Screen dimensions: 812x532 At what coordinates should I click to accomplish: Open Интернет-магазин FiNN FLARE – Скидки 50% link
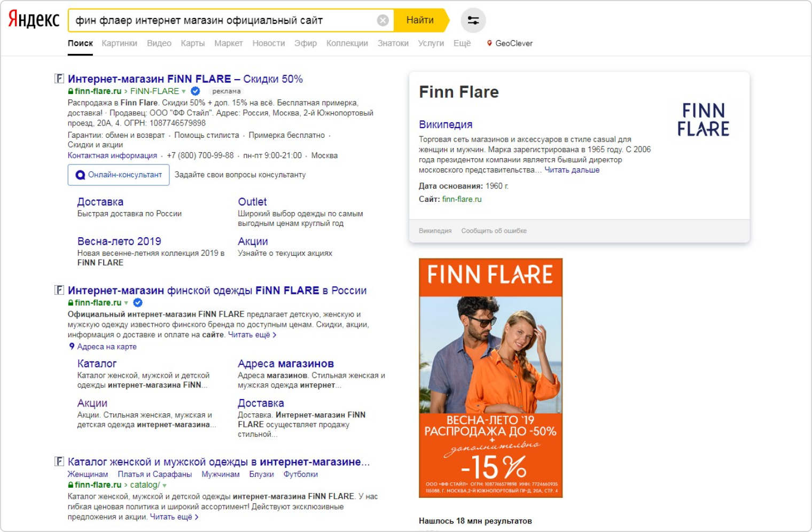pos(185,79)
